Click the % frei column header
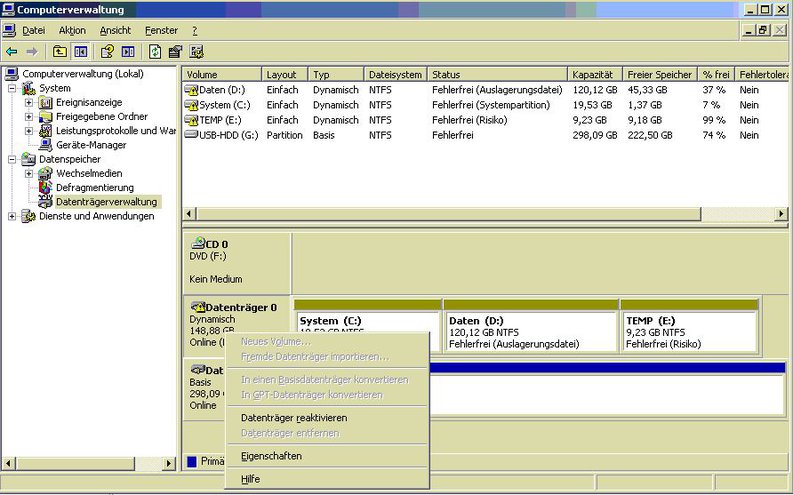The image size is (793, 495). tap(716, 74)
